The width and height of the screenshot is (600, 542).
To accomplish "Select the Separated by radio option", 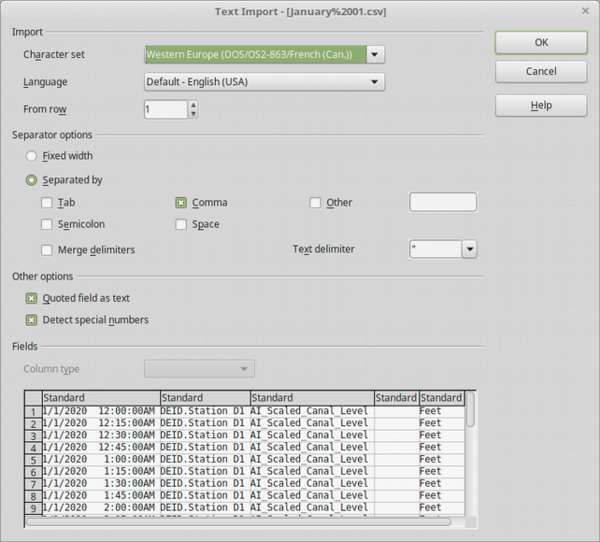I will (x=33, y=181).
